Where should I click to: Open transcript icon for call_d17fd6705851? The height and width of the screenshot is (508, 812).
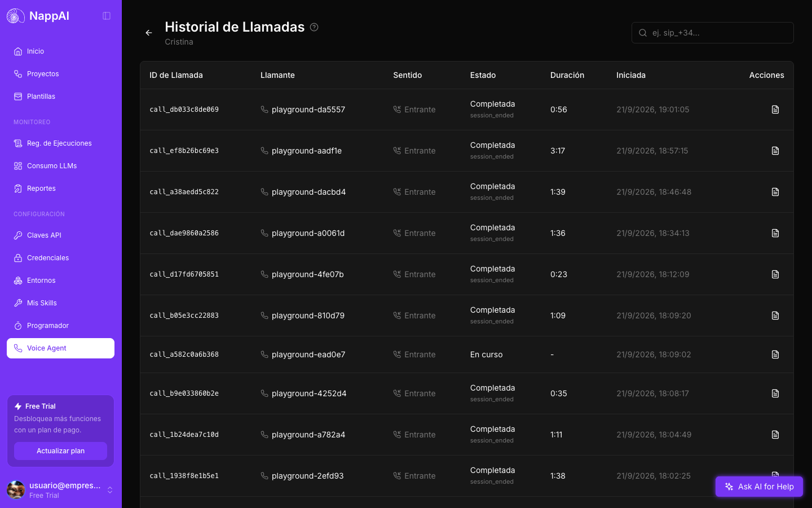point(775,274)
